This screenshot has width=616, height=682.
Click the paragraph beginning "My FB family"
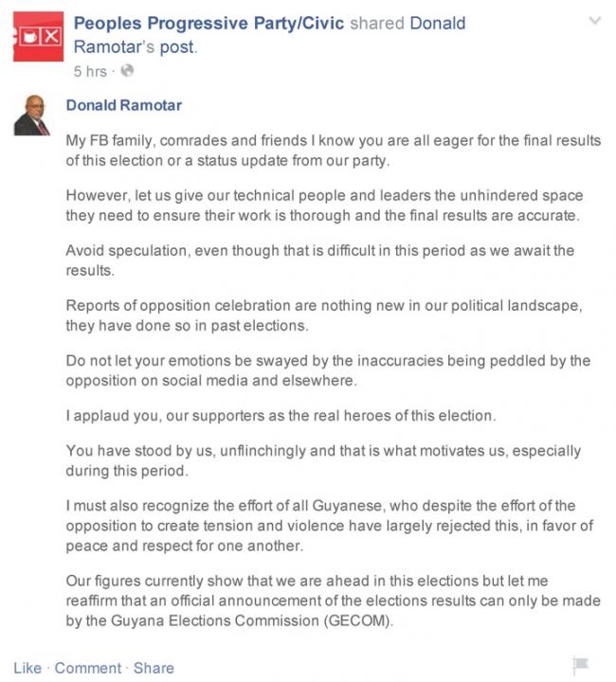pos(334,151)
